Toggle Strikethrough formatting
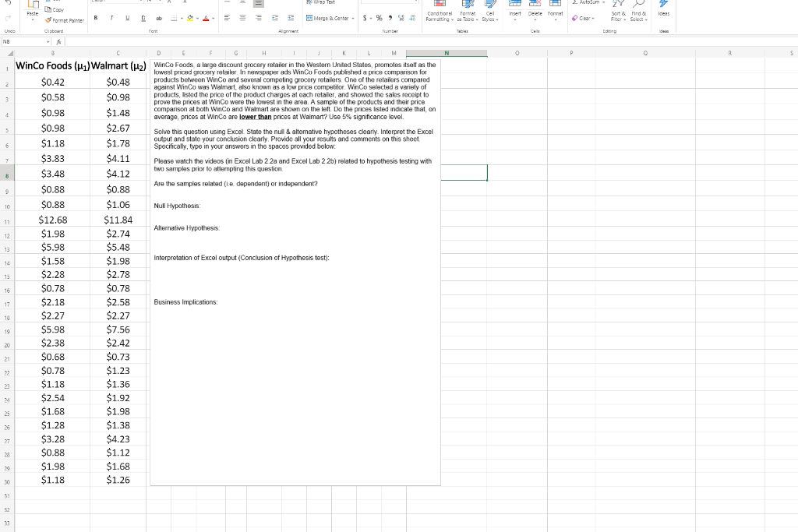Screen dimensions: 798x532 tap(159, 18)
